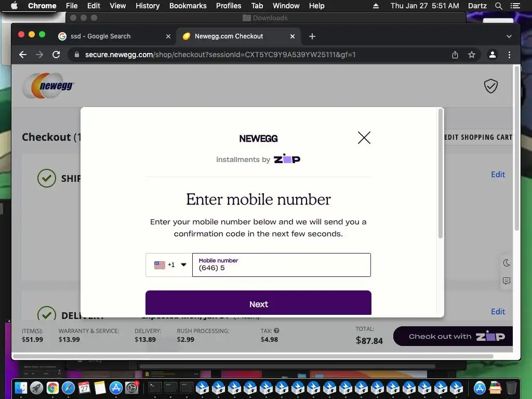Image resolution: width=532 pixels, height=399 pixels.
Task: Click the shipping green checkmark circle
Action: pyautogui.click(x=46, y=178)
